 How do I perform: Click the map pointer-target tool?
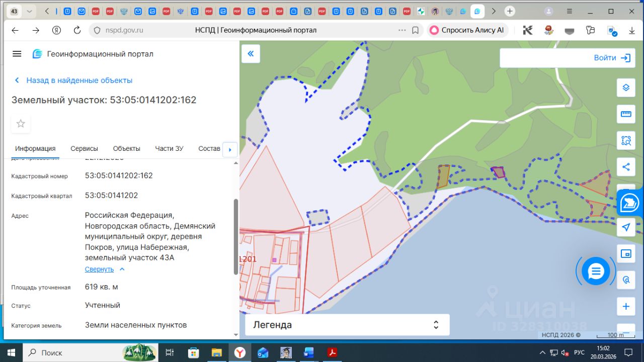(x=626, y=280)
